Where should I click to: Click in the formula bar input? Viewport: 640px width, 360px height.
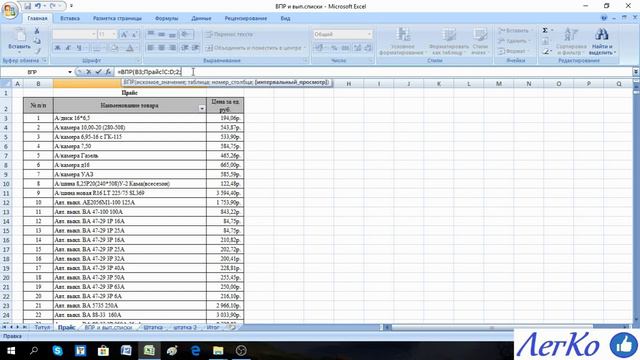tap(373, 72)
